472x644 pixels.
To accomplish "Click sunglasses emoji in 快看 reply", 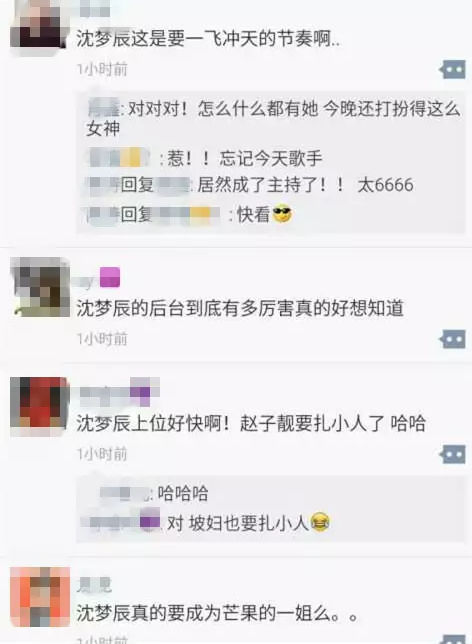I will [282, 214].
